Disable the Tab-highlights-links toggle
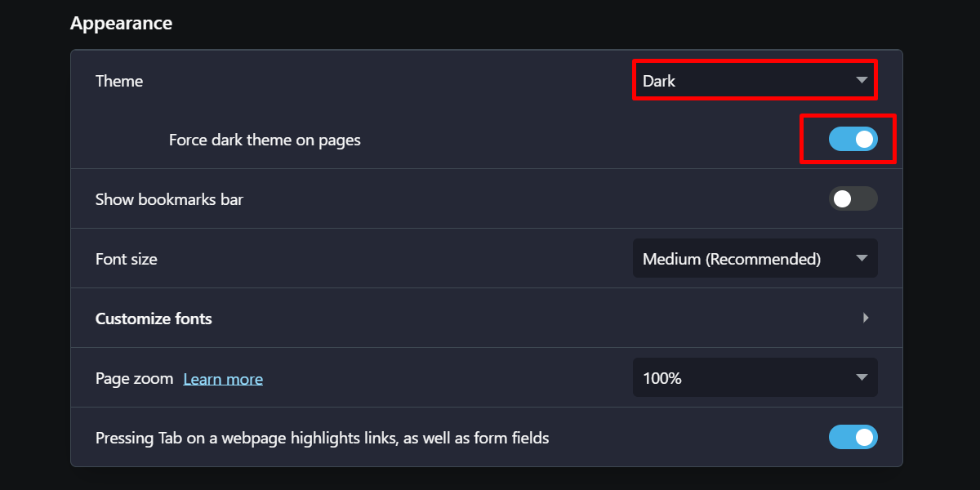Viewport: 980px width, 490px height. (853, 437)
